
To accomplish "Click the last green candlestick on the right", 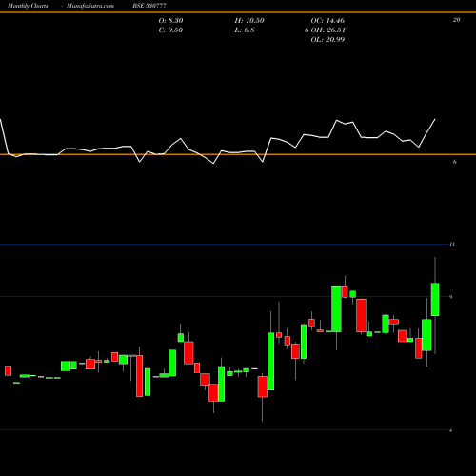I will click(435, 300).
